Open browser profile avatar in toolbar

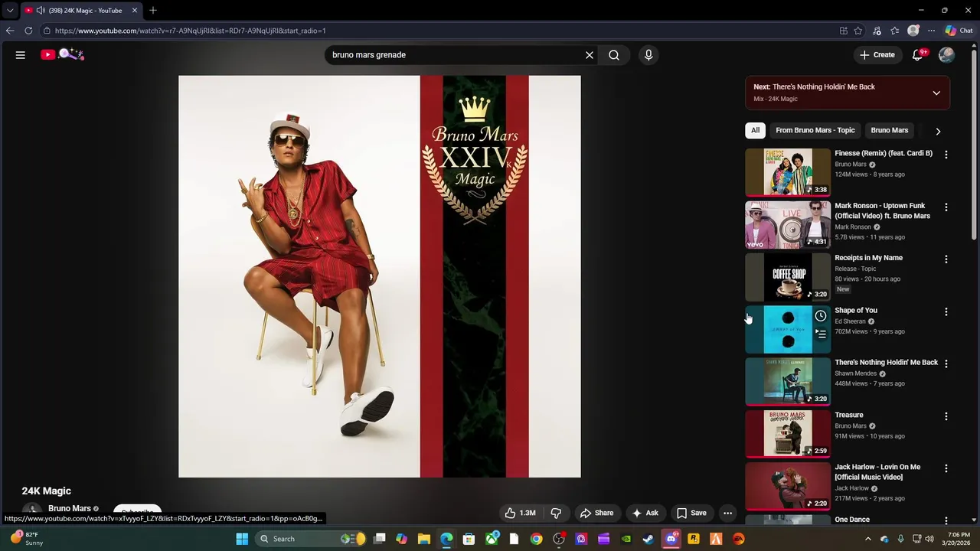pos(913,31)
